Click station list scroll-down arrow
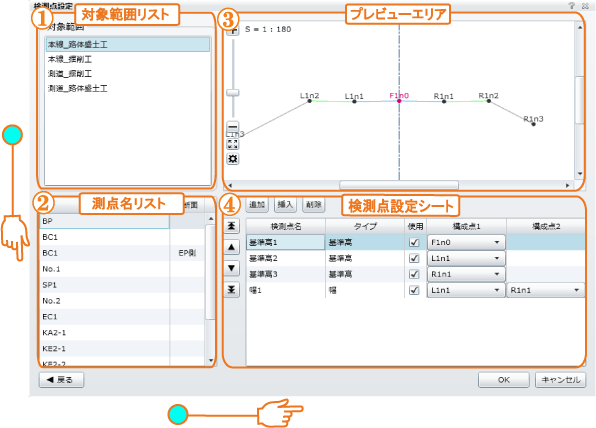This screenshot has height=428, width=596. click(x=211, y=360)
